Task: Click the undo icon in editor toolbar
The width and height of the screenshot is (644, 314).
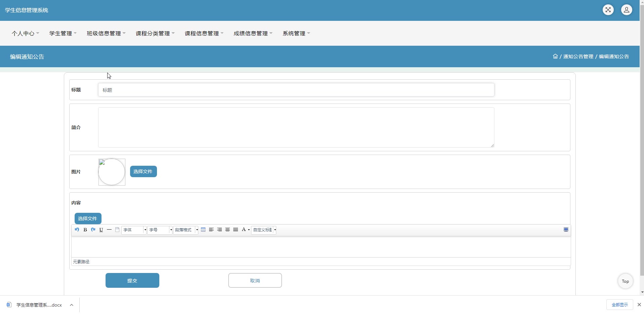Action: [x=77, y=230]
